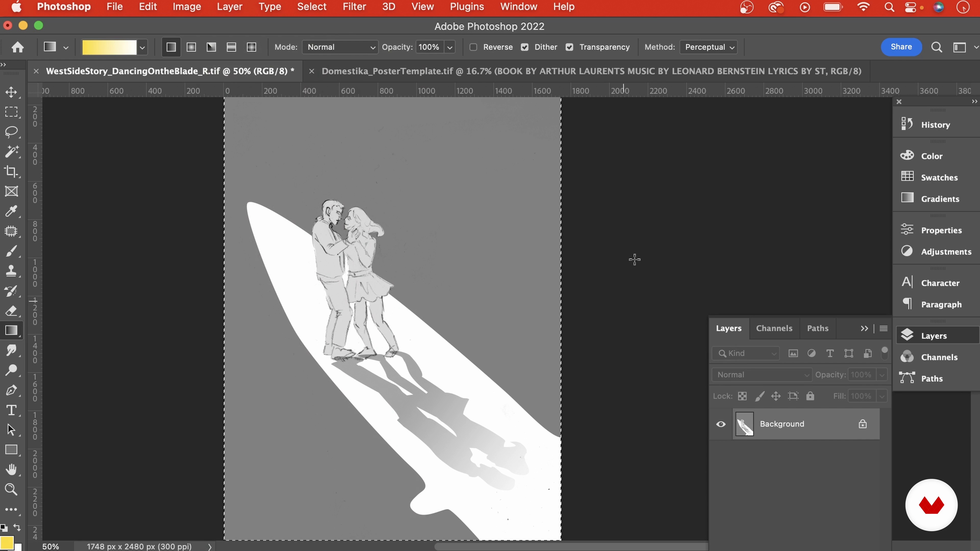Select the Frame tool
980x551 pixels.
pos(11,191)
